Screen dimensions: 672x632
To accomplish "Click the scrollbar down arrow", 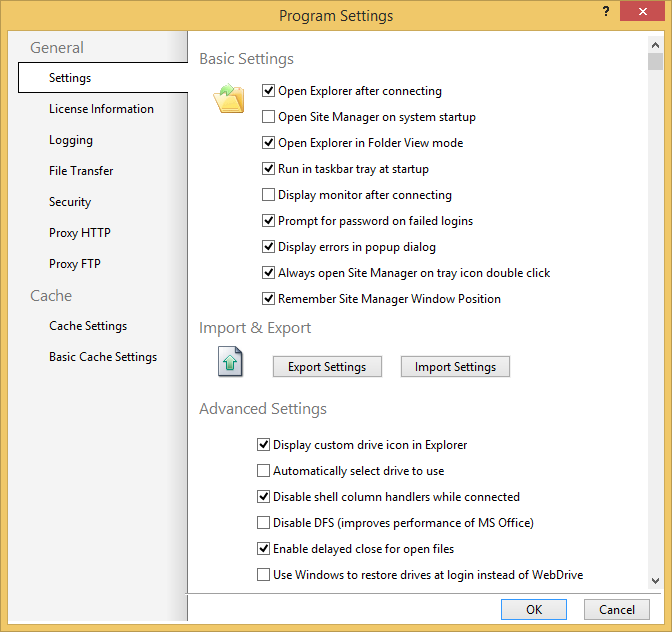I will [x=655, y=581].
